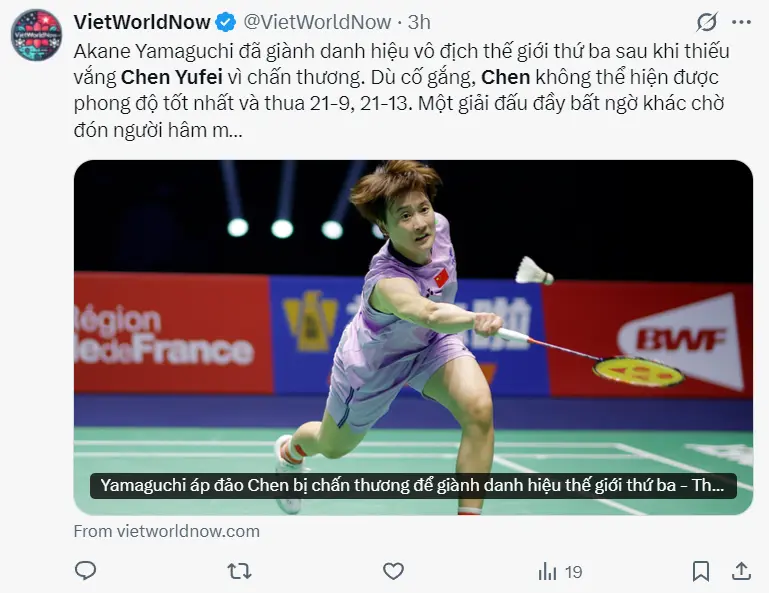Image resolution: width=769 pixels, height=593 pixels.
Task: Click the Grok explain icon
Action: click(707, 22)
